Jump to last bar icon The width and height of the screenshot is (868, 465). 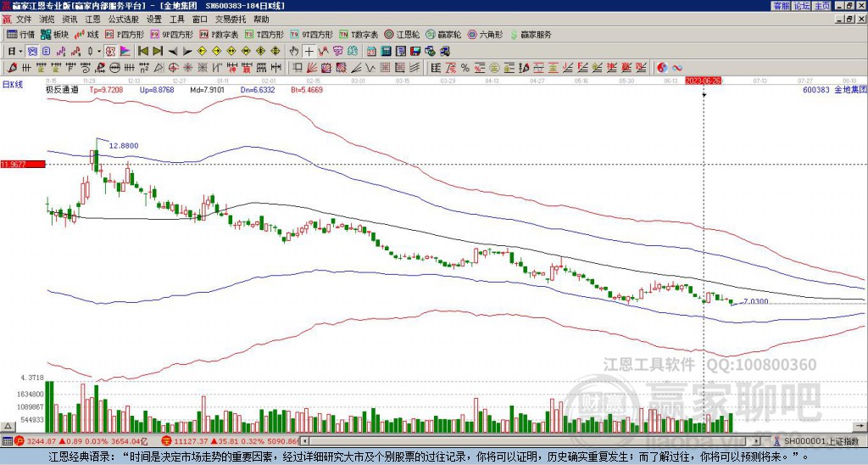pos(158,52)
